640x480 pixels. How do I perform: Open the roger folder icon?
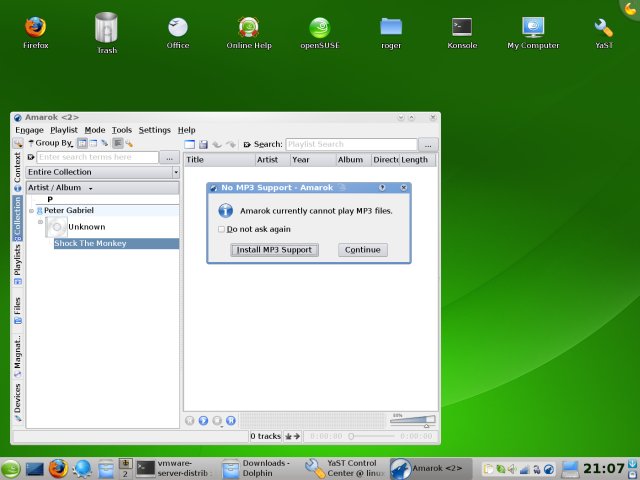pos(391,33)
